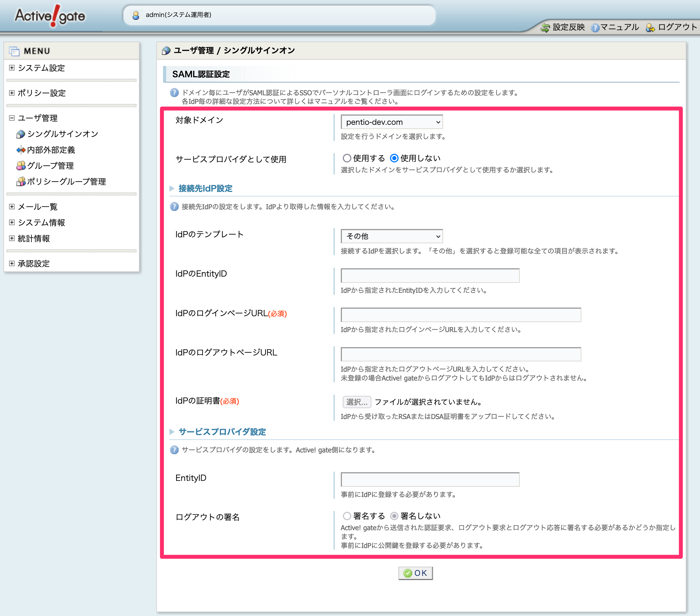Expand ポリシー設定 menu node
The image size is (700, 616).
click(12, 93)
